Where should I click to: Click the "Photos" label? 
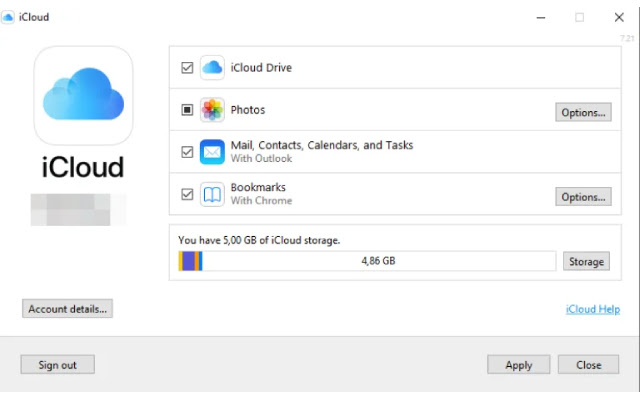click(x=248, y=110)
